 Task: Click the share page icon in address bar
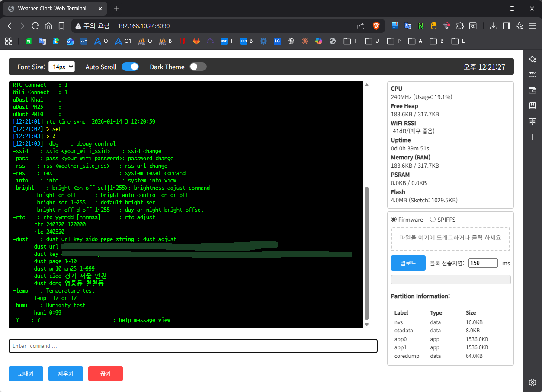360,26
